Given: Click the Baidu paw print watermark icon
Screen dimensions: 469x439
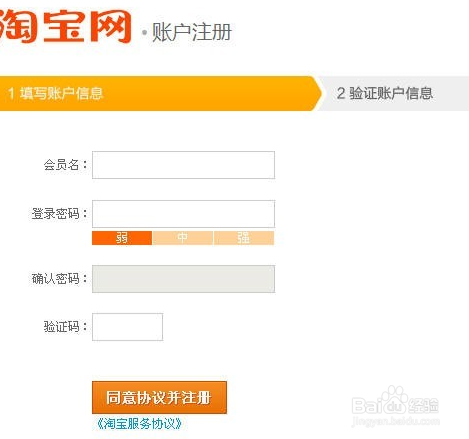Looking at the screenshot, I should 395,398.
